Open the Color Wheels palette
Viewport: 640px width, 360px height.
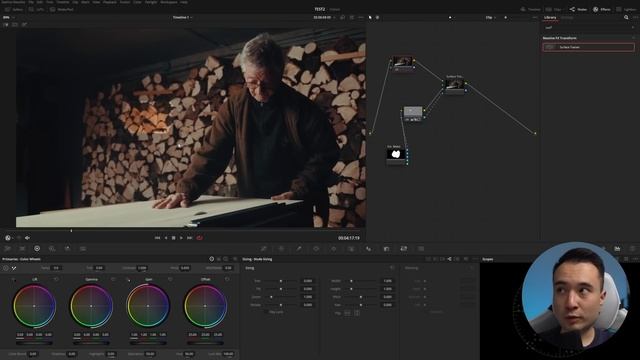coord(37,248)
